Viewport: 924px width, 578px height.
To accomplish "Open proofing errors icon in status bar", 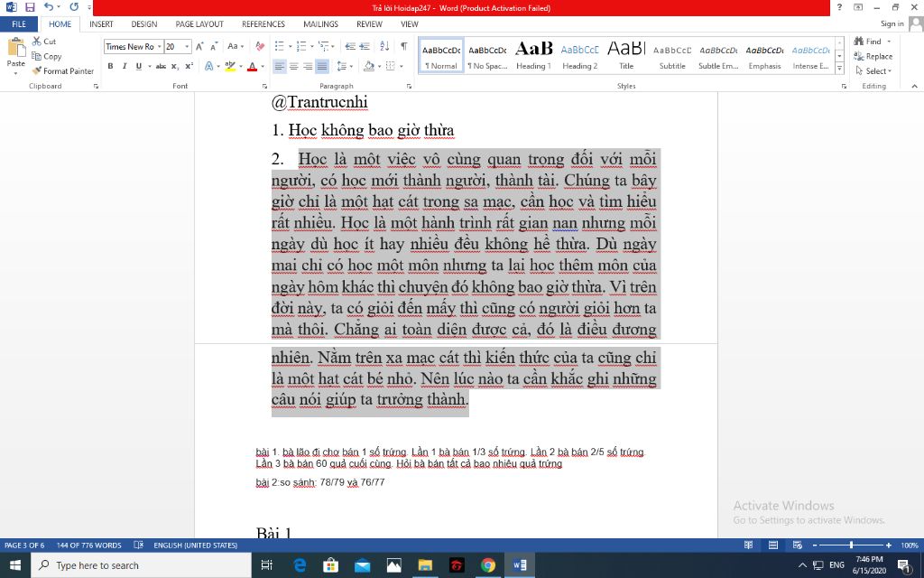I will click(x=138, y=545).
